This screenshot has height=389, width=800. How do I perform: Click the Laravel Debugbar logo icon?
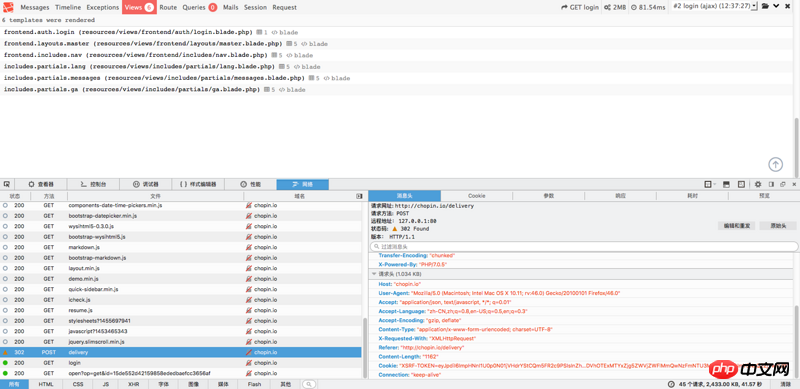pyautogui.click(x=9, y=7)
